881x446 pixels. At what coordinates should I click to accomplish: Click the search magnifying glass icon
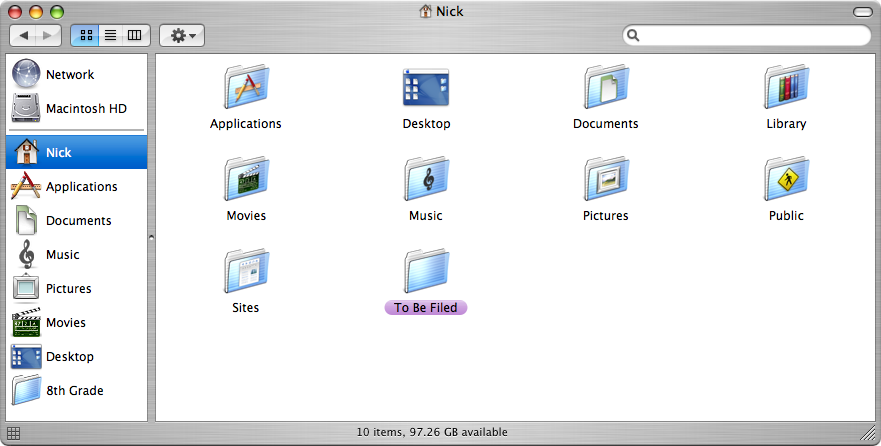click(633, 35)
